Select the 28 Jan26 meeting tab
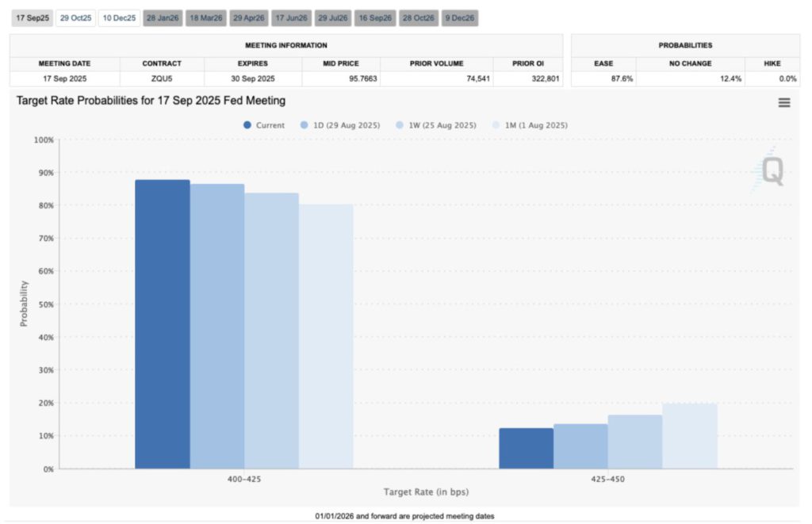The height and width of the screenshot is (524, 812). point(163,17)
